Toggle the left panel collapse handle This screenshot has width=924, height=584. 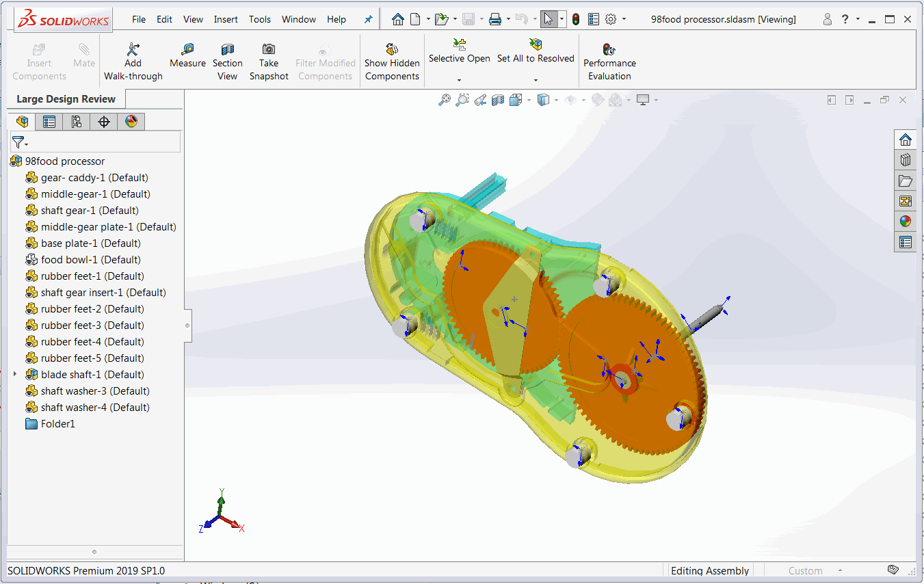tap(187, 326)
